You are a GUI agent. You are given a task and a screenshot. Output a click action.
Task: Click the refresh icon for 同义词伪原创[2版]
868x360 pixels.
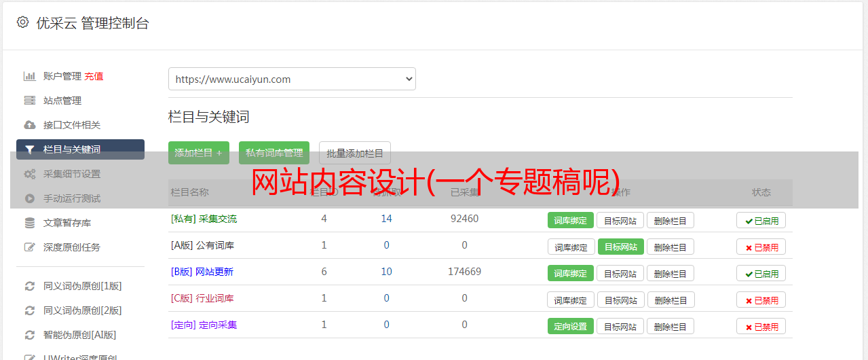[29, 310]
